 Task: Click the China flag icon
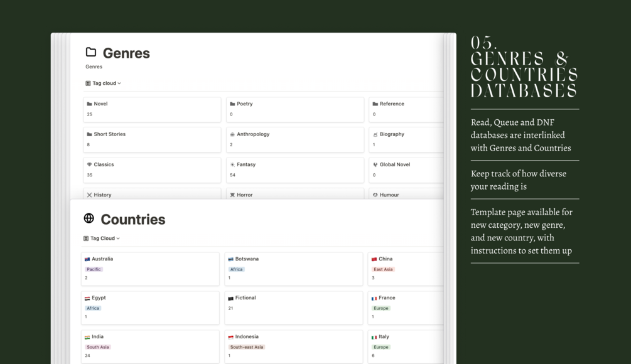tap(374, 259)
